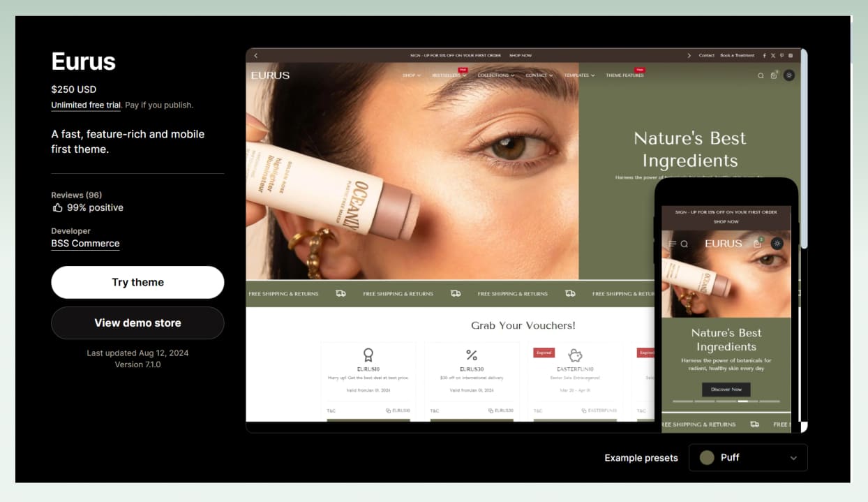Select the active fourth slide indicator in mobile
Viewport: 868px width, 502px height.
pos(748,401)
